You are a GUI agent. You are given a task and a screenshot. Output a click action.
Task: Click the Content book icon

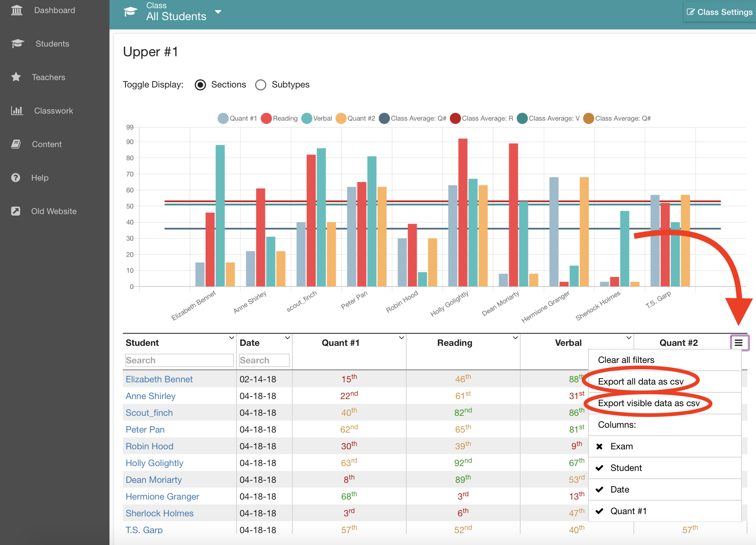(16, 144)
